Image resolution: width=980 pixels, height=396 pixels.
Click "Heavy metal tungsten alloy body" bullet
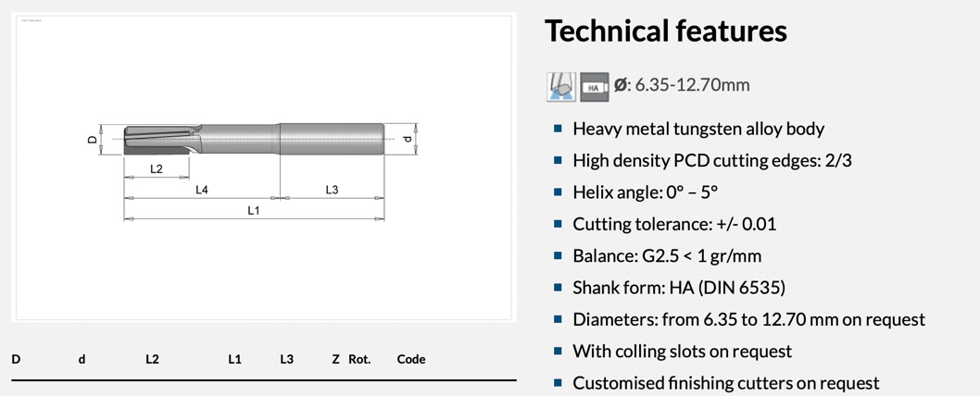click(x=697, y=129)
